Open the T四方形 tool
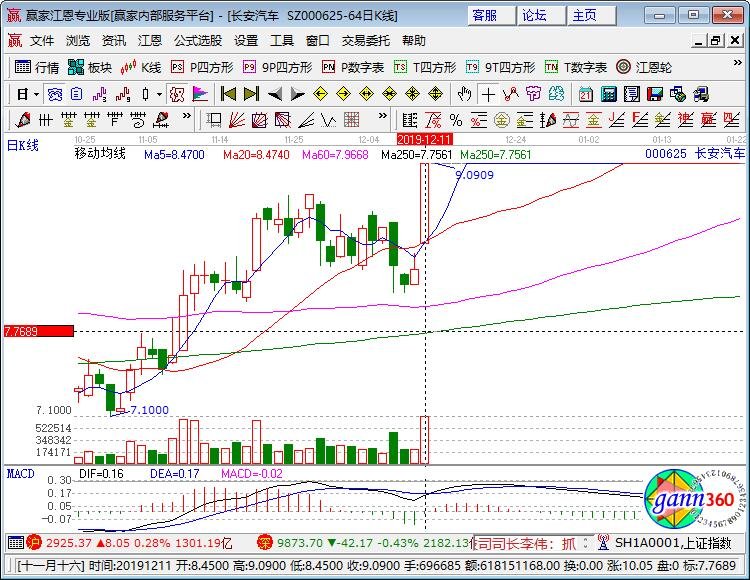 425,67
